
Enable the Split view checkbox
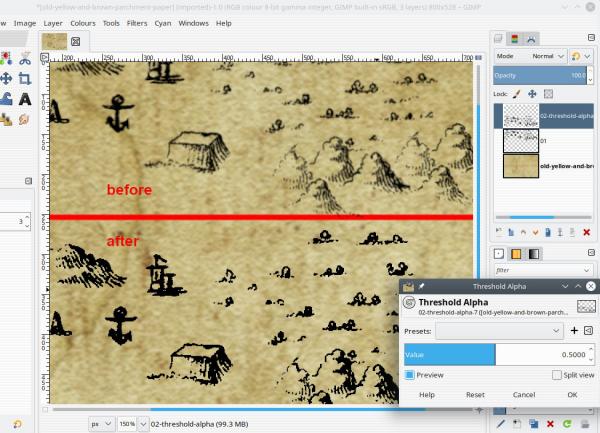click(x=557, y=375)
